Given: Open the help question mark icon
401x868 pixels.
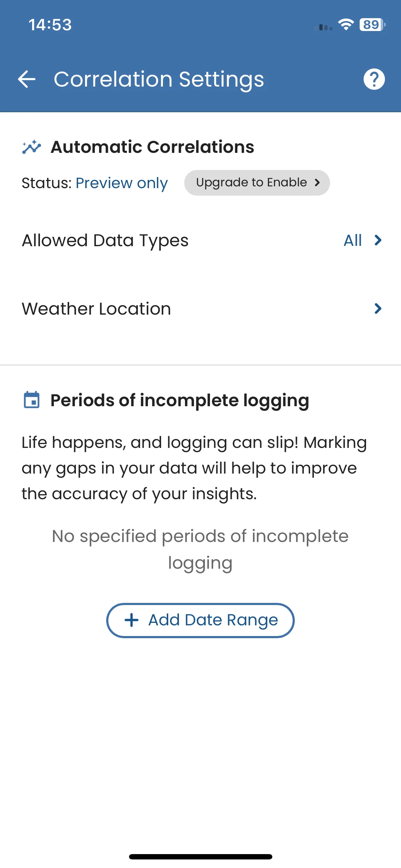Looking at the screenshot, I should click(x=374, y=79).
